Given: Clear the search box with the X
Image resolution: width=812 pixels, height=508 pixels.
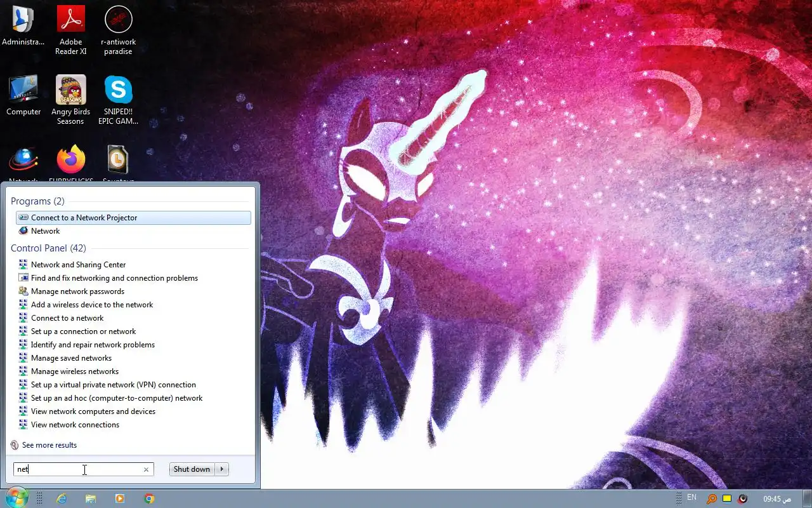Looking at the screenshot, I should (146, 469).
